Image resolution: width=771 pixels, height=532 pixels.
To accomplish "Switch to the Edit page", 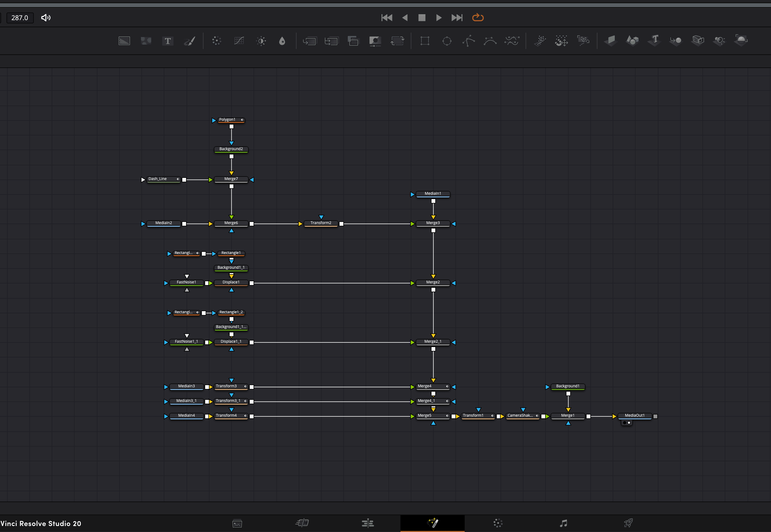I will 368,523.
